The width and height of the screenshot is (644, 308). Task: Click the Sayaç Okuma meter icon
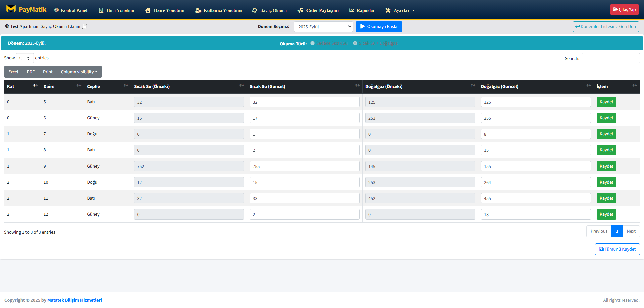pyautogui.click(x=255, y=10)
